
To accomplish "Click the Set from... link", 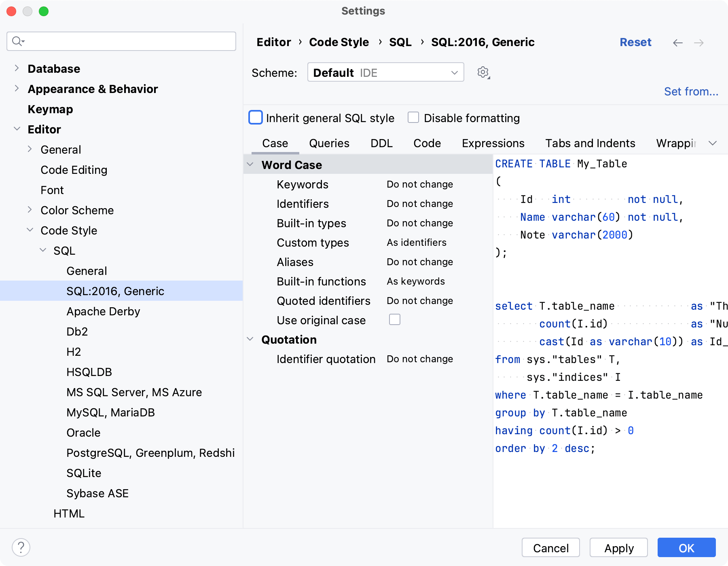I will (691, 92).
